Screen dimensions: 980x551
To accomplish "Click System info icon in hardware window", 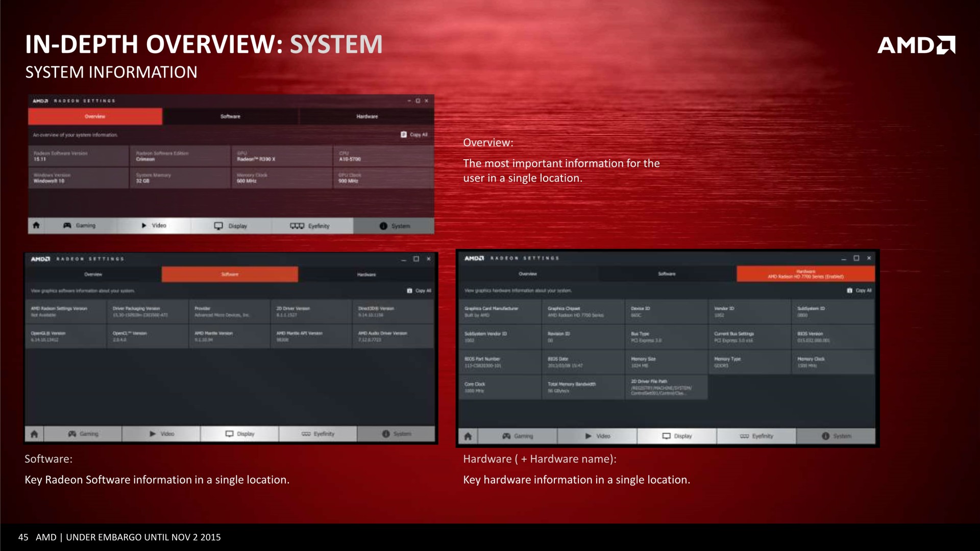I will tap(825, 436).
